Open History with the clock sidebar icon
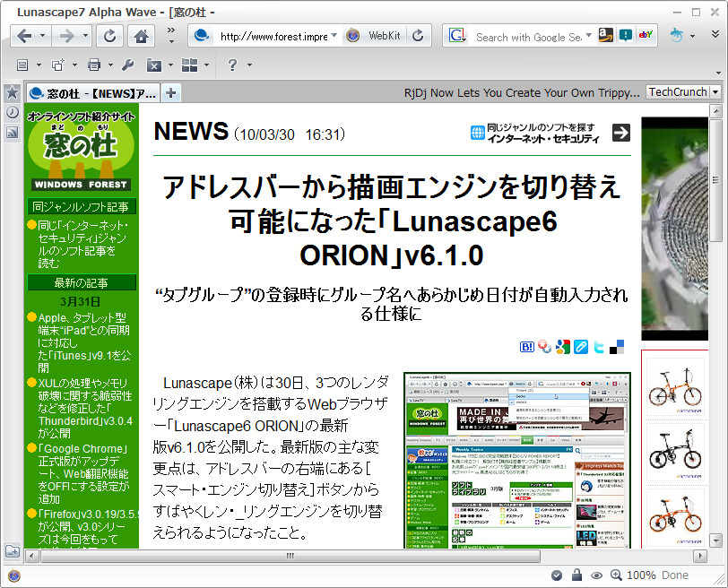 coord(12,112)
